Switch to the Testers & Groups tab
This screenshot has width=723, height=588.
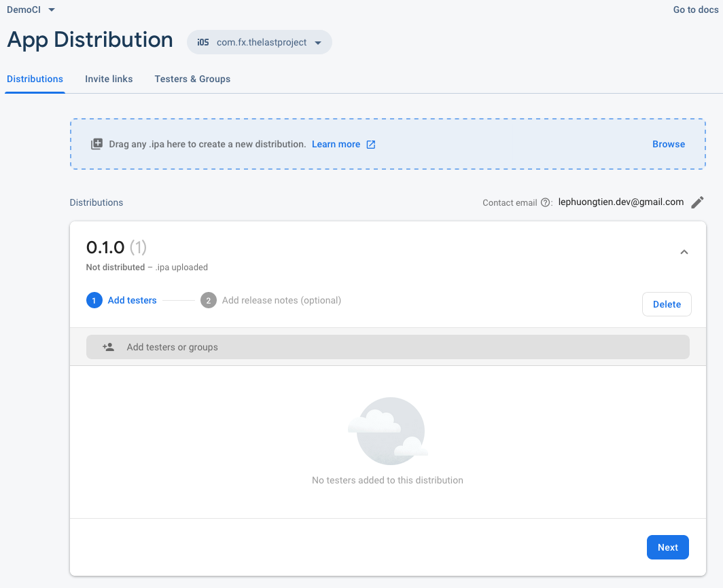click(x=192, y=79)
